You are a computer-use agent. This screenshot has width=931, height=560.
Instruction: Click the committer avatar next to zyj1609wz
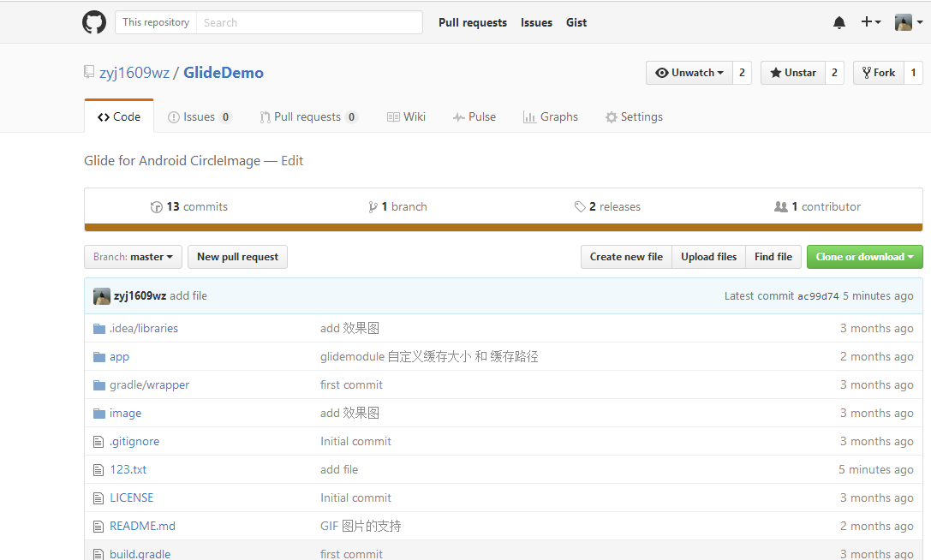(x=101, y=296)
